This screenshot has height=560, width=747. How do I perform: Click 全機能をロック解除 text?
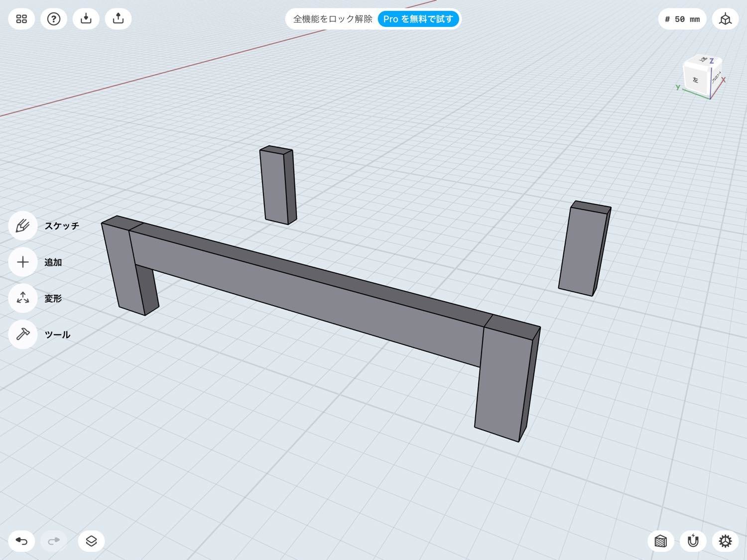333,19
